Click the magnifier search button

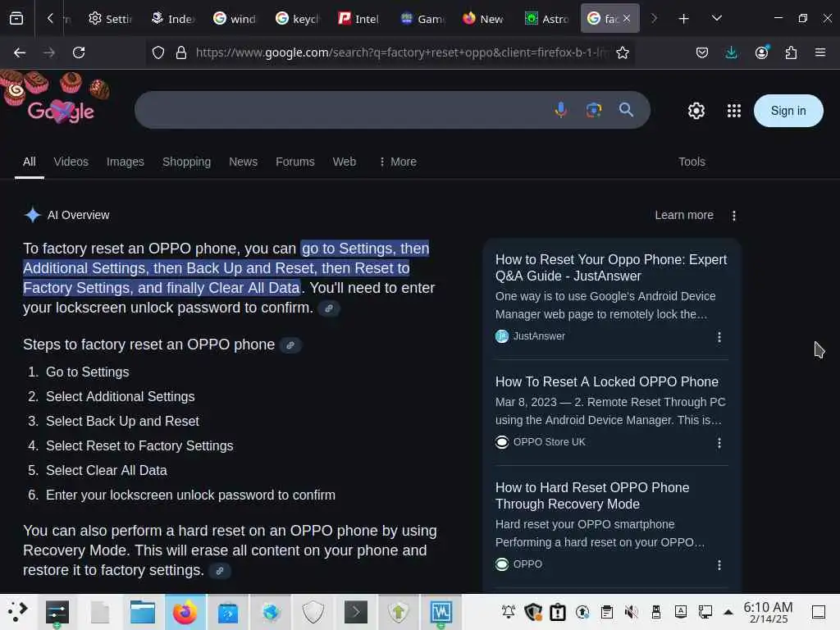pos(626,110)
